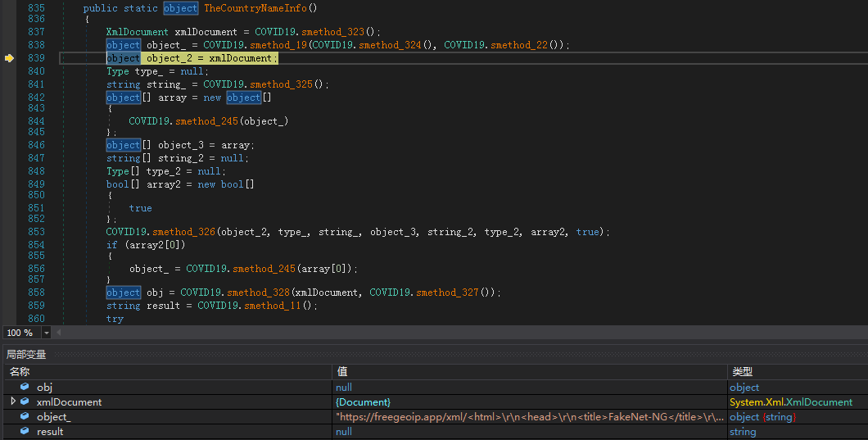
Task: Click the try keyword on line 860
Action: 115,319
